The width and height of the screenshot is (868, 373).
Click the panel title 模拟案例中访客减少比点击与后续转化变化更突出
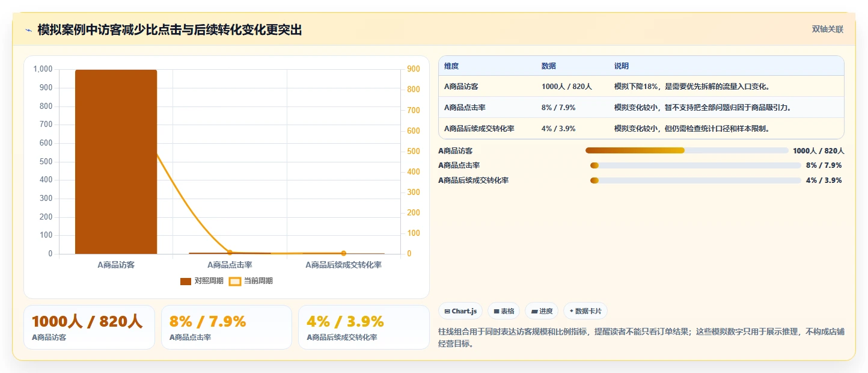coord(170,30)
